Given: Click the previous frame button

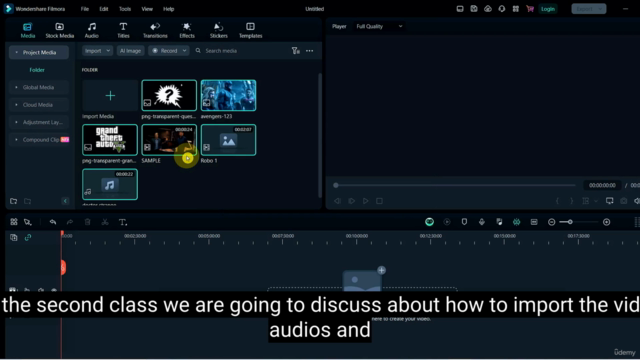Looking at the screenshot, I should [x=337, y=201].
